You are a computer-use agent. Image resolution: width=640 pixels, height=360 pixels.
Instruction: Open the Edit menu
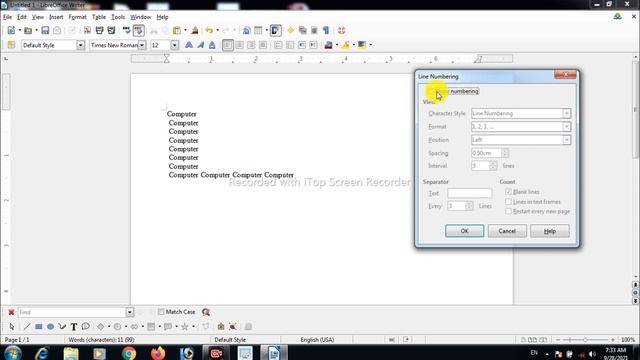pos(22,17)
